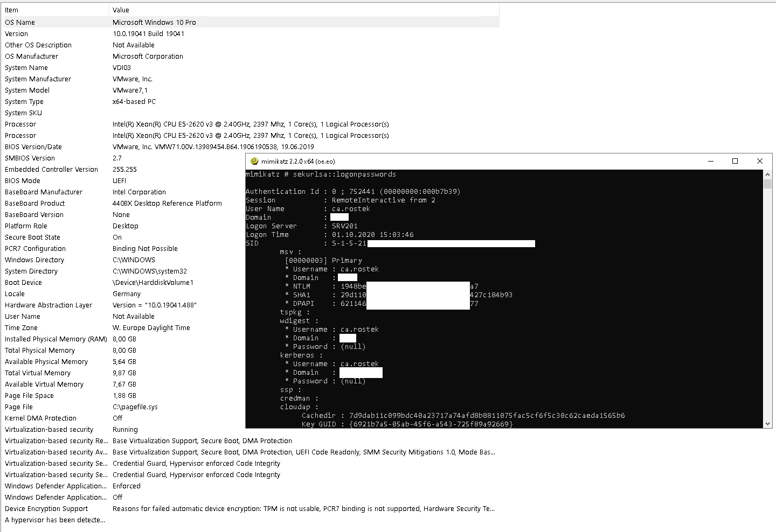Screen dimensions: 776x532
Task: Maximize the mimikatz window
Action: click(x=735, y=161)
